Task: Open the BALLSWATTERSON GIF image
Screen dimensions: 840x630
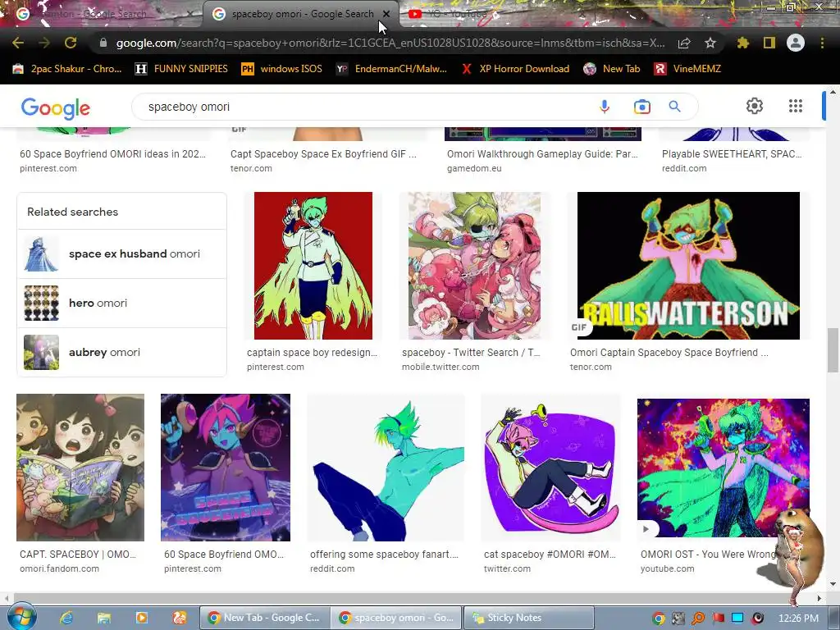Action: (688, 266)
